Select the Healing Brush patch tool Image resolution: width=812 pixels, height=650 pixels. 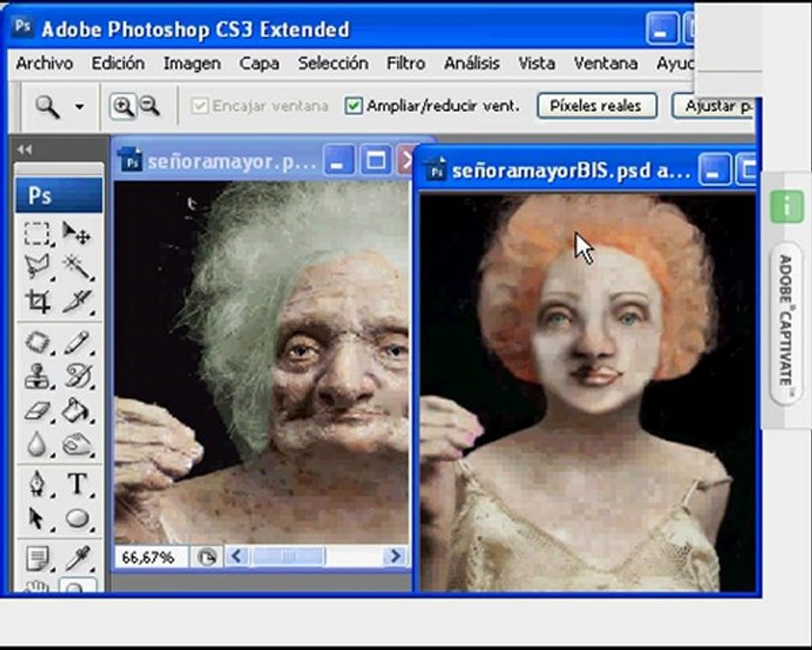[x=37, y=343]
